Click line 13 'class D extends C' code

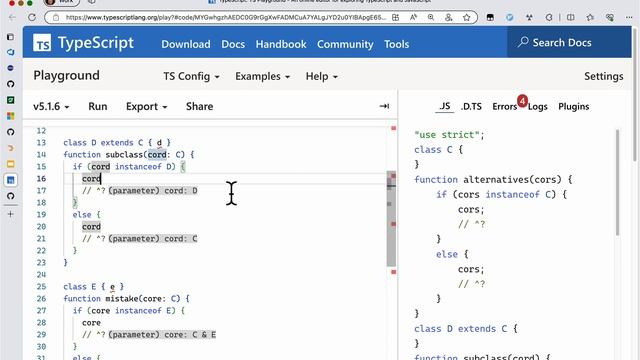click(x=117, y=142)
